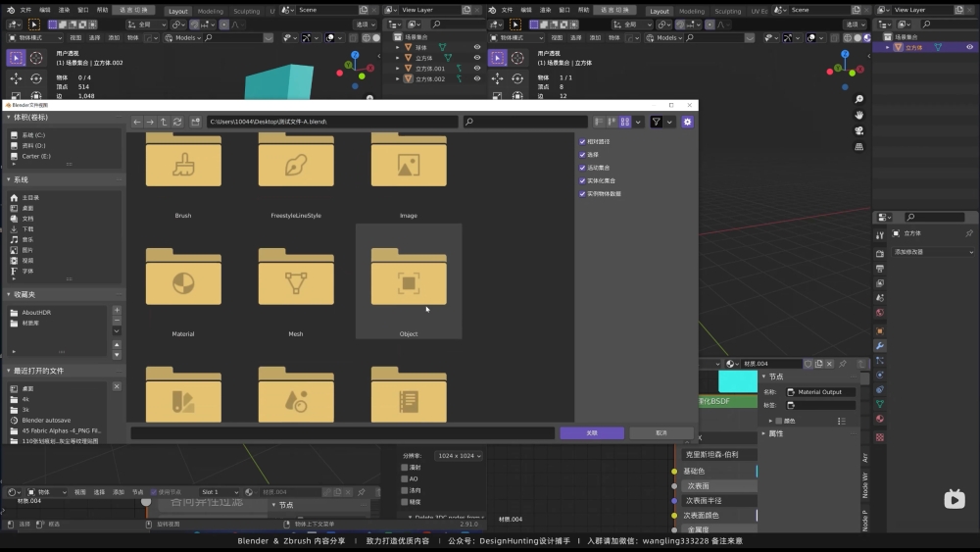Open Sculpting workspace tab in right window
Viewport: 980px width, 552px height.
pyautogui.click(x=727, y=11)
